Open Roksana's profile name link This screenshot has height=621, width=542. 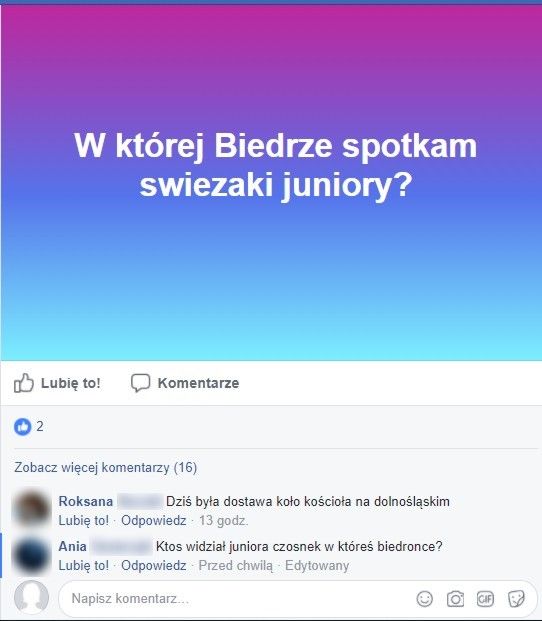coord(86,501)
